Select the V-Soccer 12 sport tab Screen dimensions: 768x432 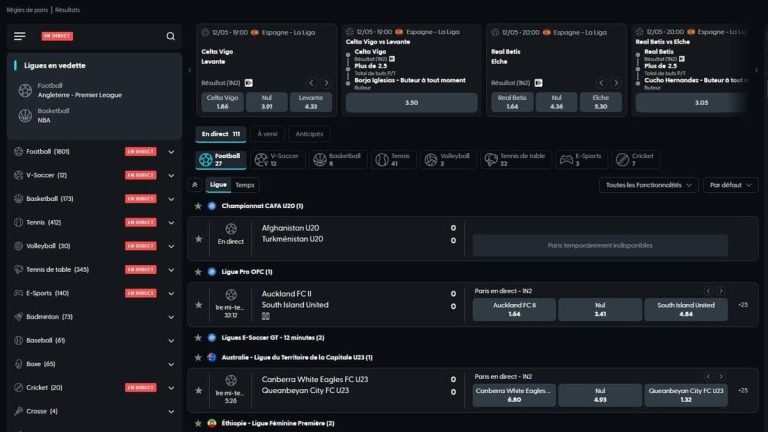(278, 159)
